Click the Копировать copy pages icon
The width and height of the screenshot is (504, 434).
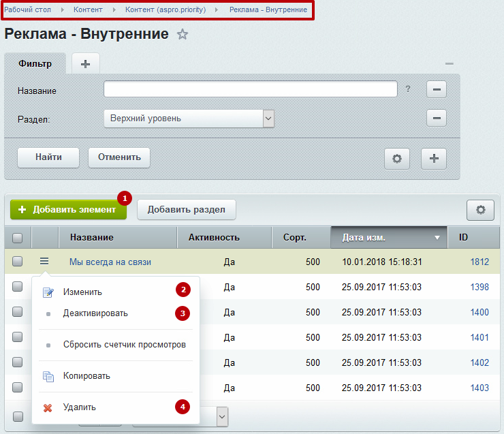click(x=48, y=377)
